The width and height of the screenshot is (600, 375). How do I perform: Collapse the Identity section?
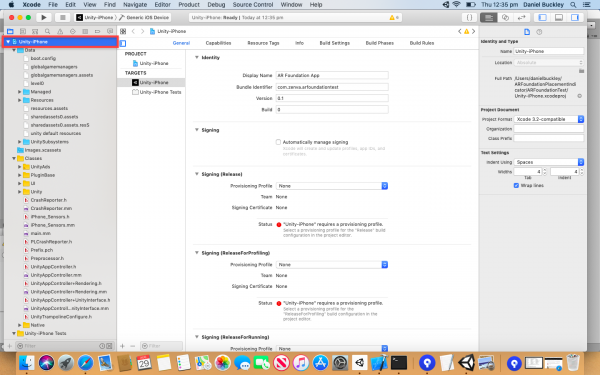[197, 57]
